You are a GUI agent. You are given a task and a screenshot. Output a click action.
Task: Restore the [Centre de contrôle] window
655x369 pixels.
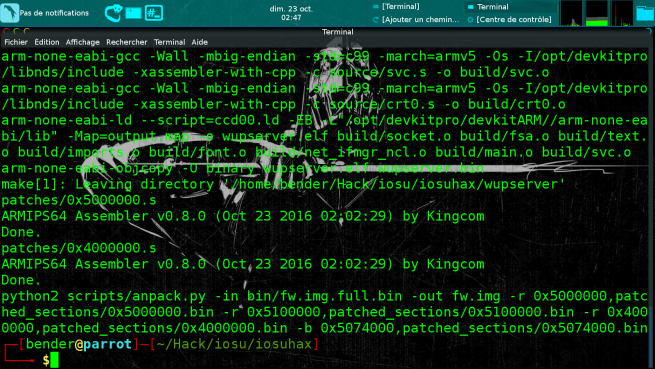point(510,20)
